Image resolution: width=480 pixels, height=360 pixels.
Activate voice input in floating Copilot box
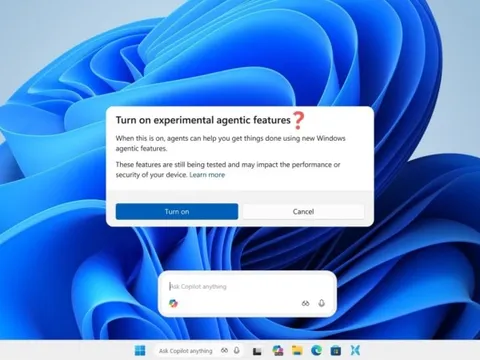[x=321, y=303]
